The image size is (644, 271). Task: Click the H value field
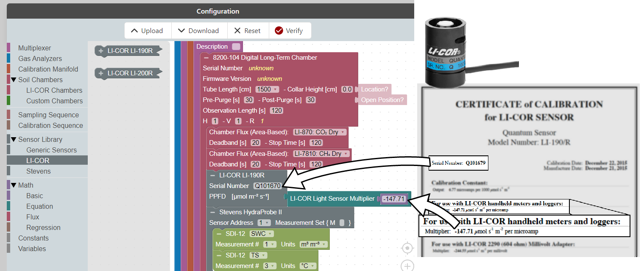click(215, 121)
